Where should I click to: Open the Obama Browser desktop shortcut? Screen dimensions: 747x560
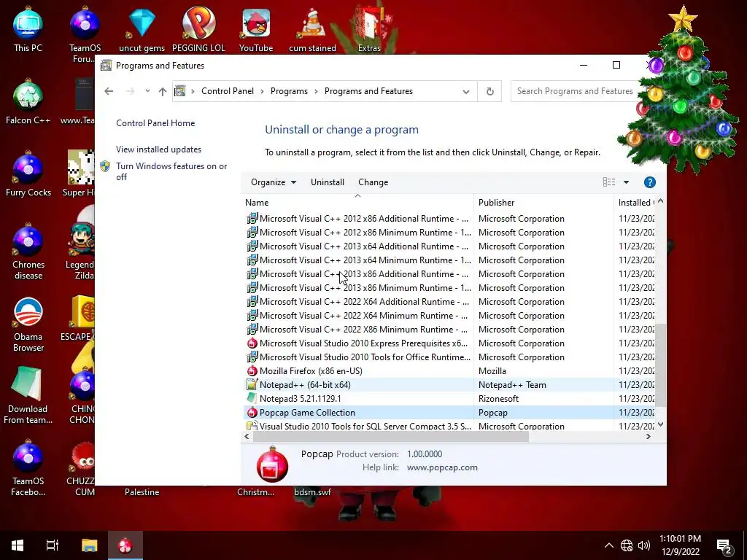click(28, 324)
